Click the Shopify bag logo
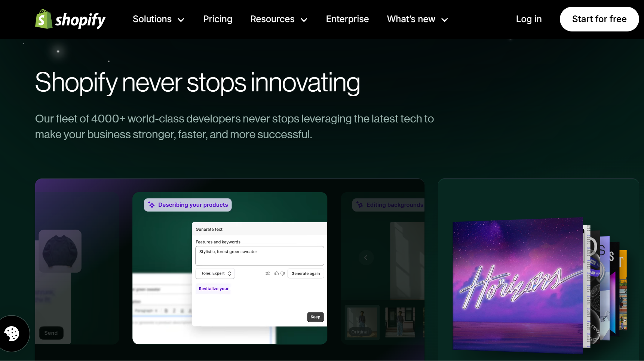 click(x=43, y=19)
